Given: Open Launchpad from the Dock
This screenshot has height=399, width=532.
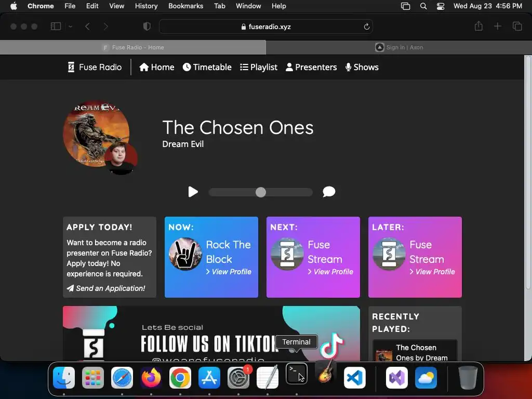Looking at the screenshot, I should click(x=93, y=378).
